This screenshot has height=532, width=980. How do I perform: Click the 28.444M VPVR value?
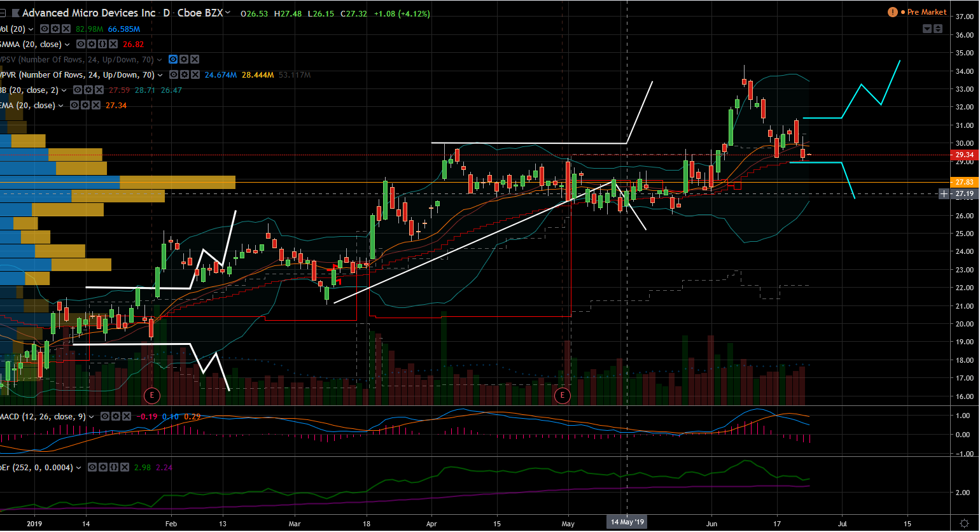click(258, 75)
